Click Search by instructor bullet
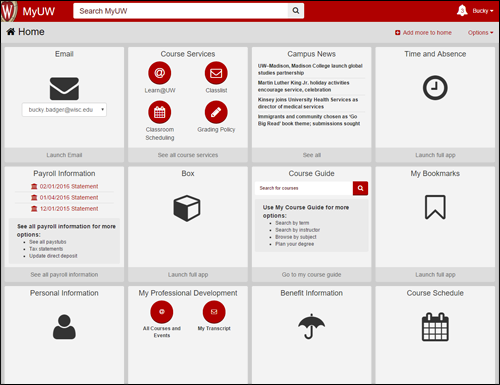Screen dimensions: 500x385 click(297, 230)
